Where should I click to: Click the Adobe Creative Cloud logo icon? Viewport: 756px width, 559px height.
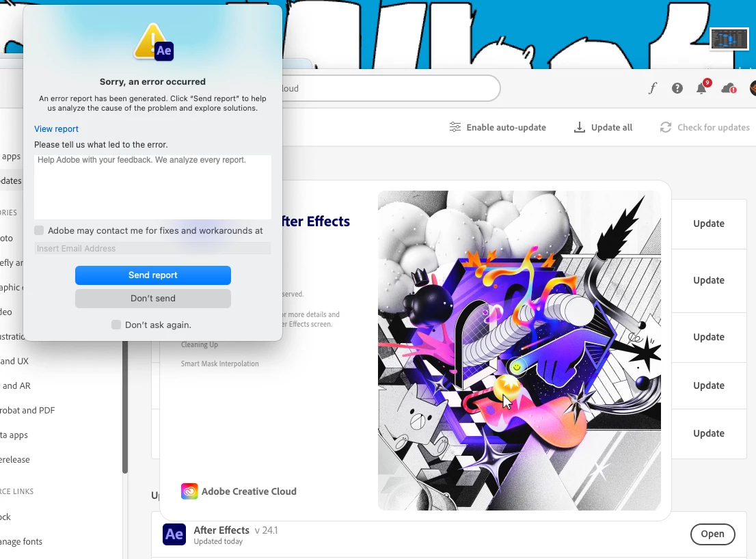(189, 491)
